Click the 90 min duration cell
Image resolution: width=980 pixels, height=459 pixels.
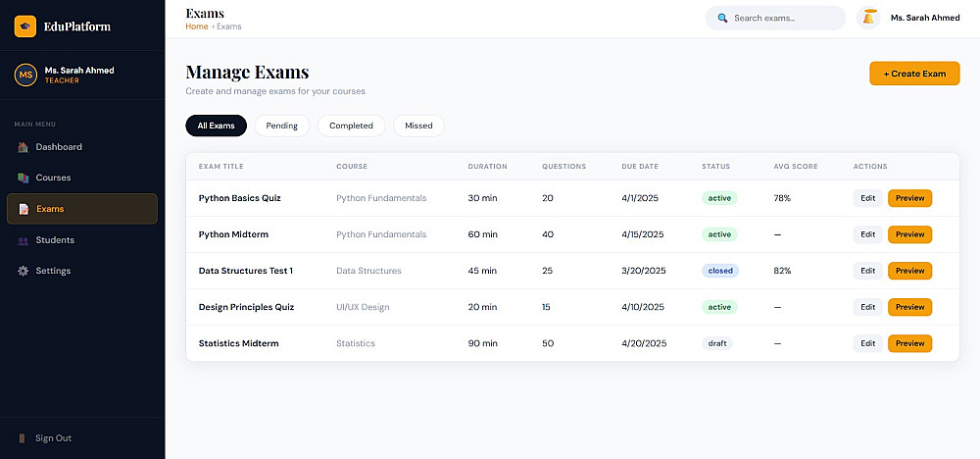click(482, 343)
